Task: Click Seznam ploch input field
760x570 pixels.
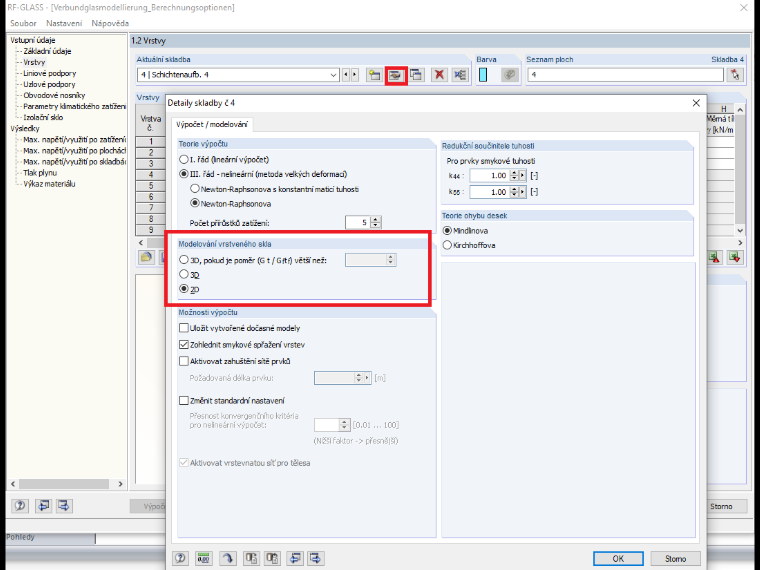Action: [625, 75]
